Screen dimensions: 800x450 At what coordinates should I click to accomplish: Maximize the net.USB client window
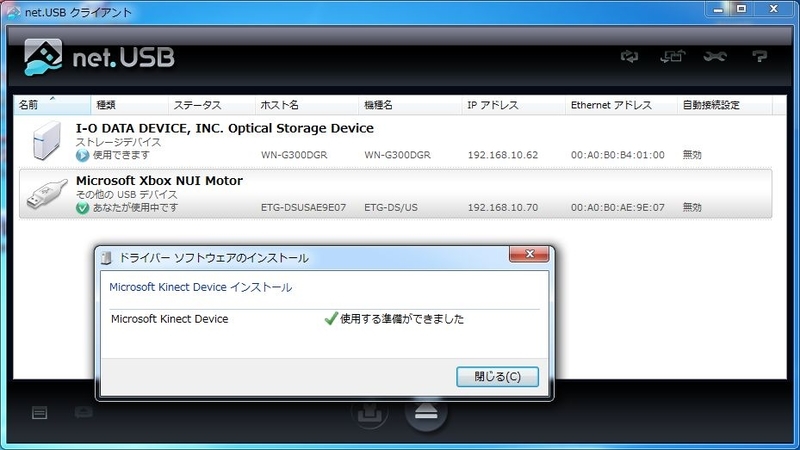741,9
